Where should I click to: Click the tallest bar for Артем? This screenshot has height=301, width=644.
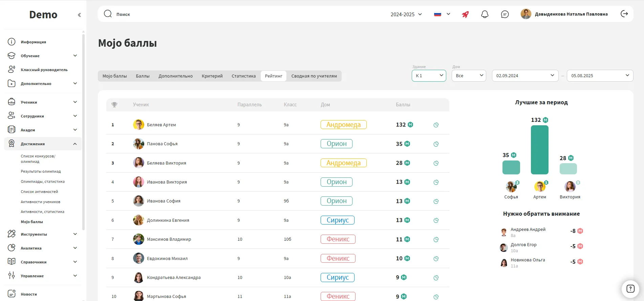pos(539,150)
